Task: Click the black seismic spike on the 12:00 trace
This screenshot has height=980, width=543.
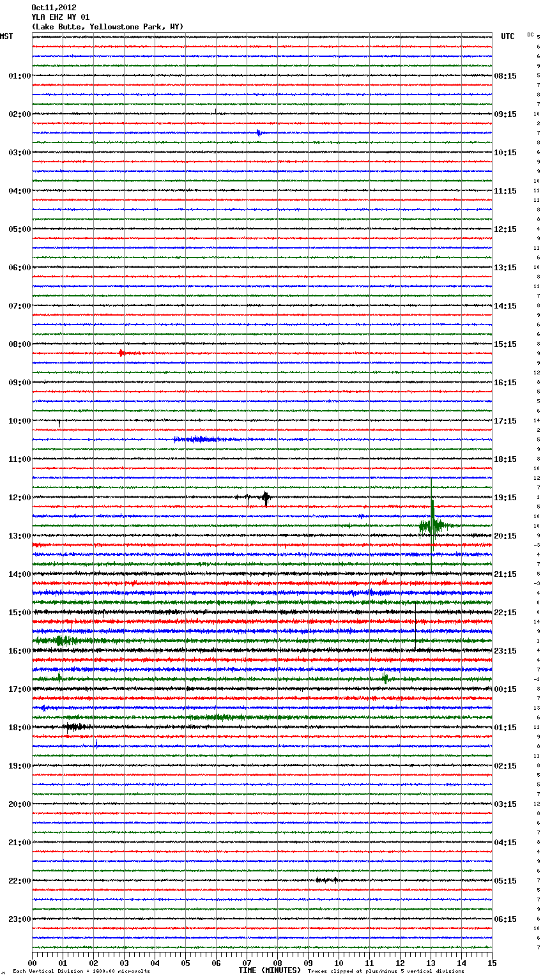Action: coord(266,498)
